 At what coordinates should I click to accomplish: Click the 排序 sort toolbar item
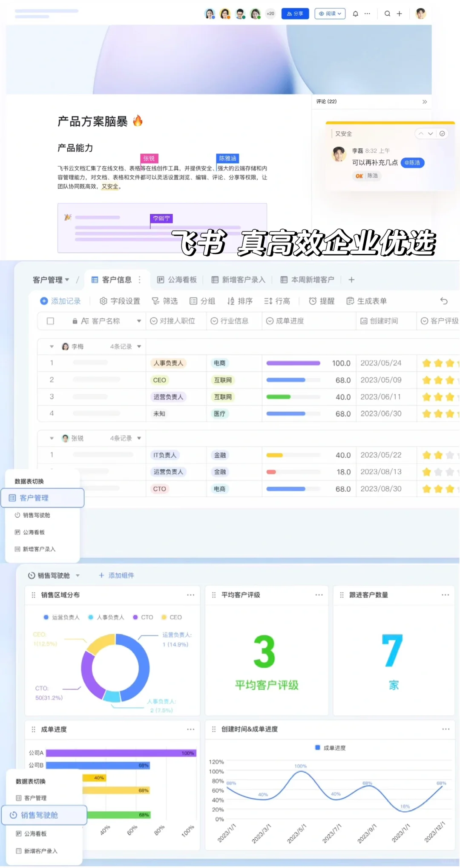point(239,301)
